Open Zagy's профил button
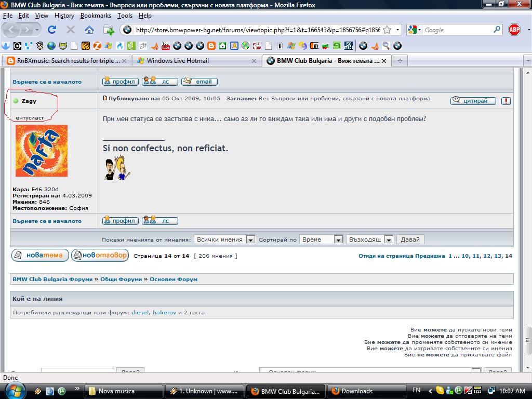Screen dimensions: 532x399 (121, 221)
